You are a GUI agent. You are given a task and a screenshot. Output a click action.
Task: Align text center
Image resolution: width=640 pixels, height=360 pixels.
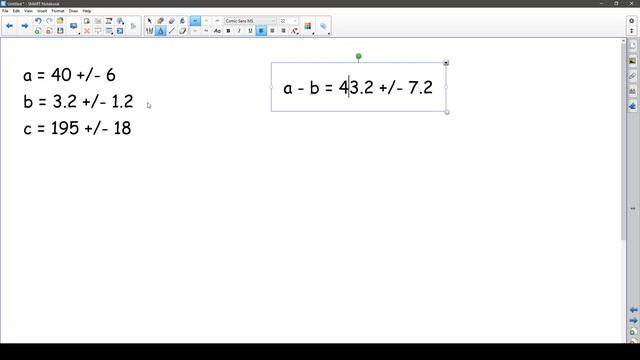pos(272,31)
